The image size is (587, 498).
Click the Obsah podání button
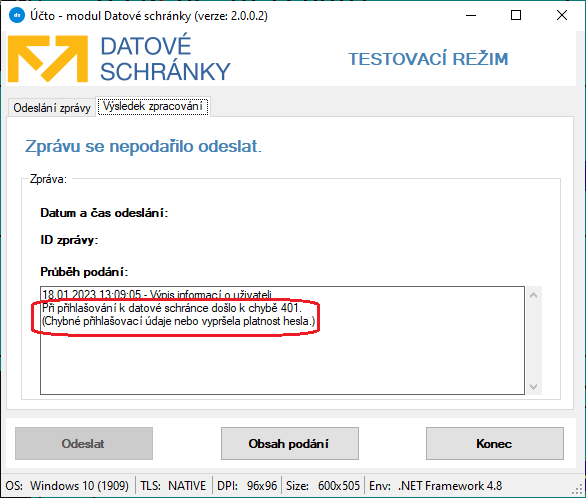tap(289, 444)
